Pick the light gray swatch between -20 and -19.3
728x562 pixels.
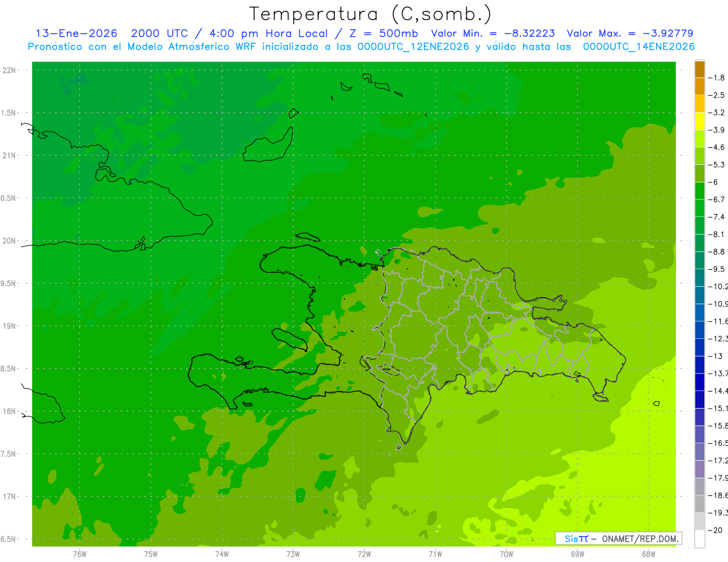699,521
